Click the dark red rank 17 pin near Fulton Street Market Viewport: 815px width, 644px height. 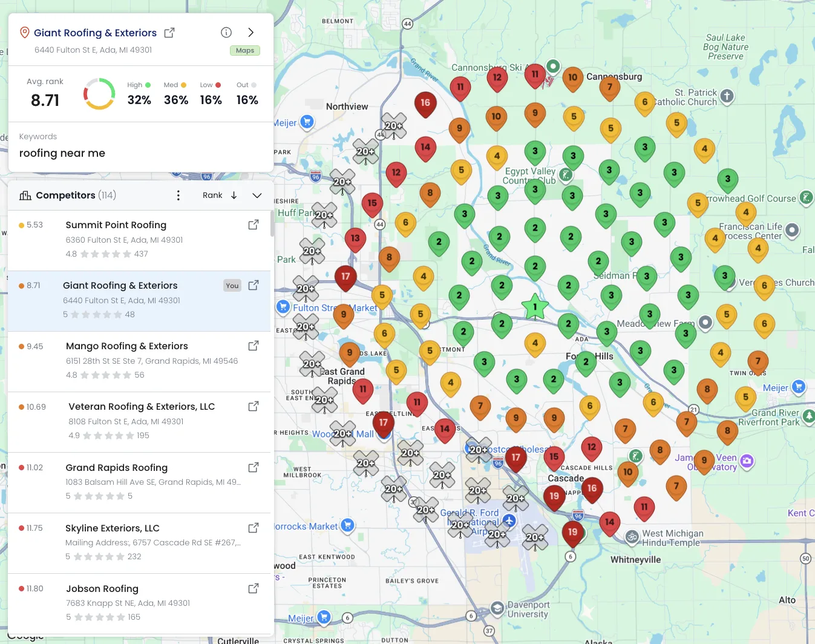click(x=345, y=277)
